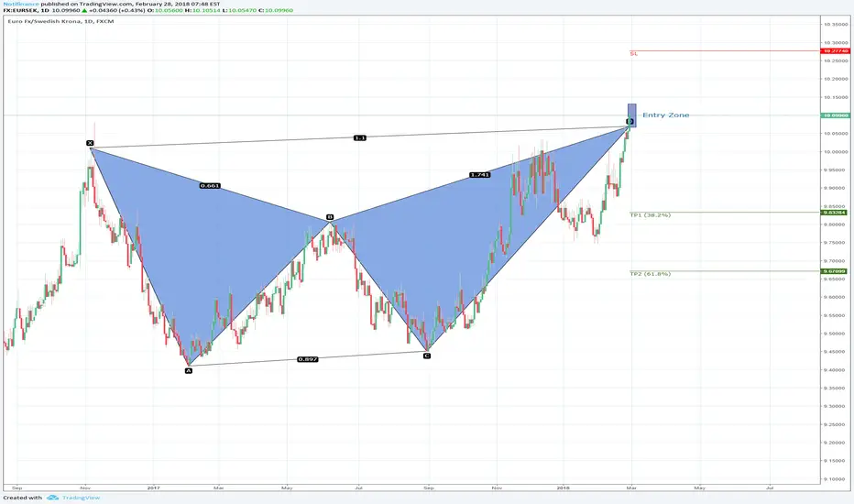Click the 0.897 ratio label
This screenshot has width=854, height=504.
tap(308, 359)
